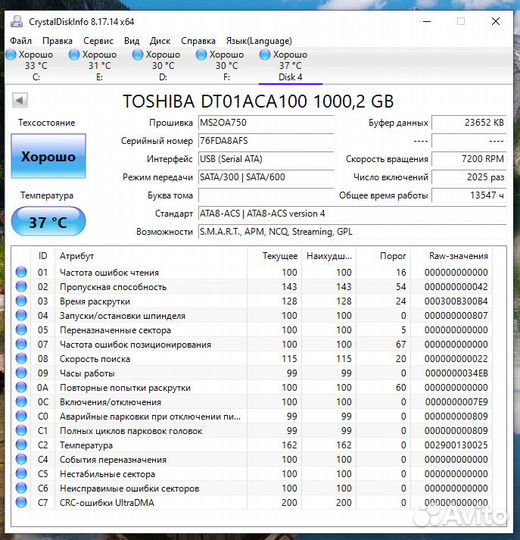Click status orb for attribute C0
The width and height of the screenshot is (520, 540).
click(x=21, y=416)
